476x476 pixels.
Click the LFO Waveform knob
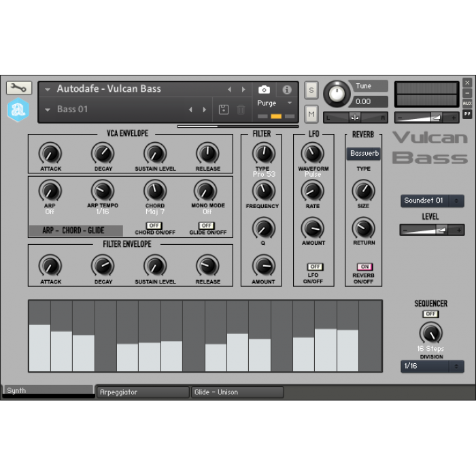coord(313,154)
